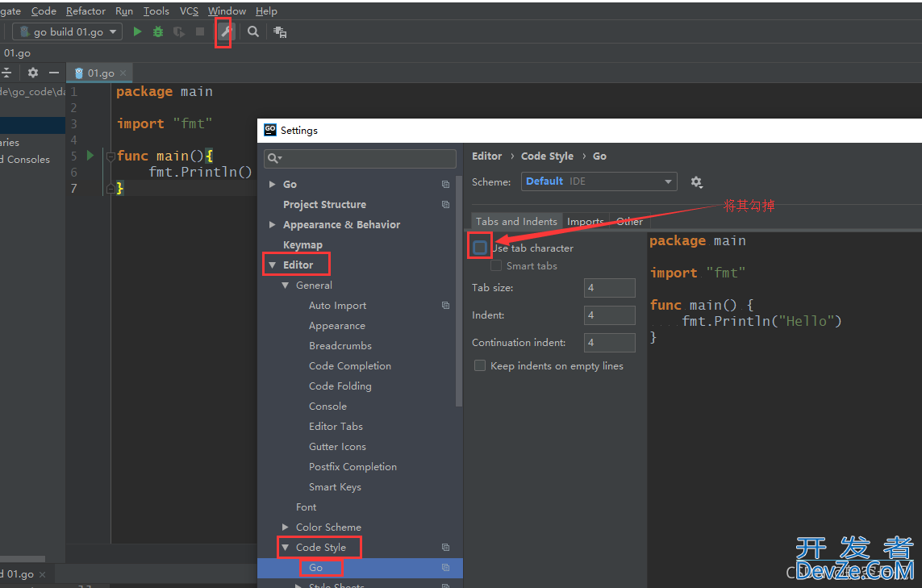922x588 pixels.
Task: Open Postfix Completion settings
Action: [353, 467]
